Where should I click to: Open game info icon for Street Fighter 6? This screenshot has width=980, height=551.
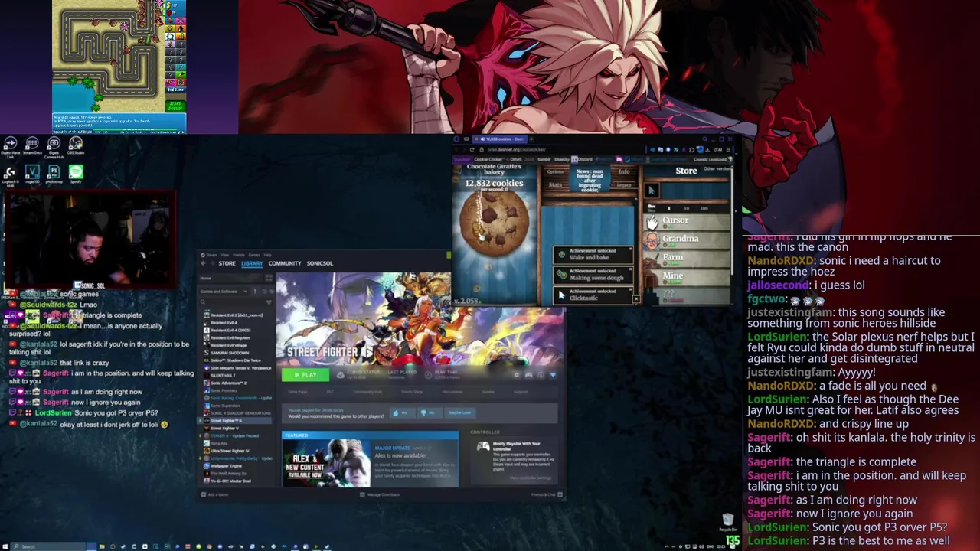541,375
